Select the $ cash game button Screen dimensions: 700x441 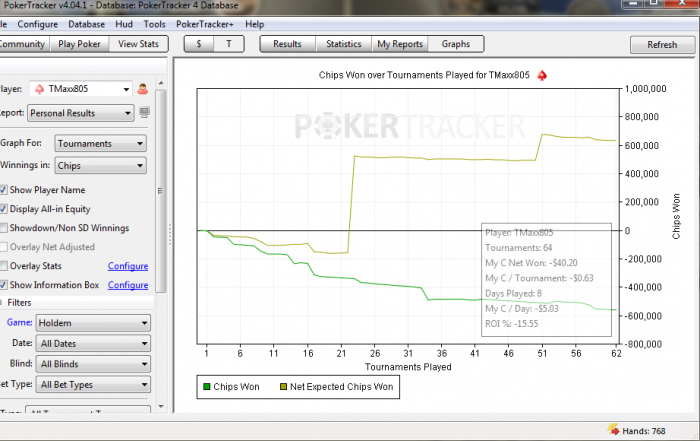[x=199, y=44]
